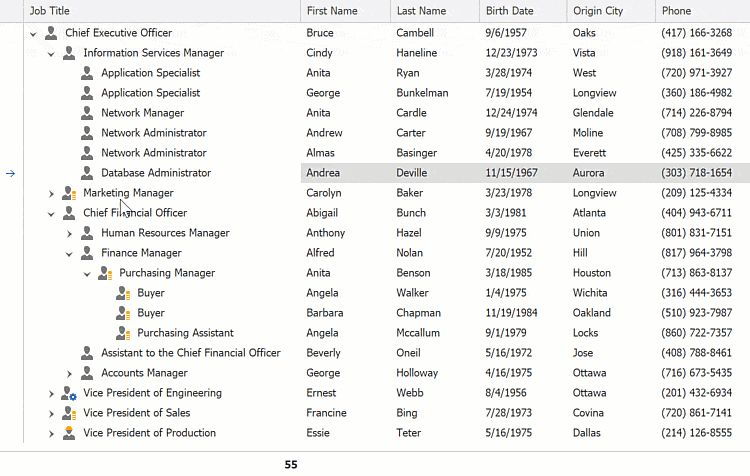
Task: Click the Purchasing Manager role icon
Action: tap(105, 273)
